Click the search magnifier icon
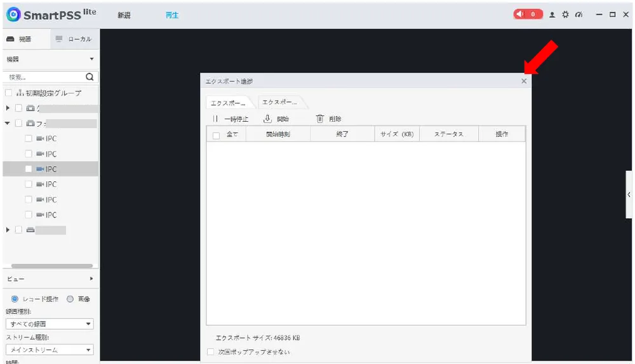 click(90, 77)
